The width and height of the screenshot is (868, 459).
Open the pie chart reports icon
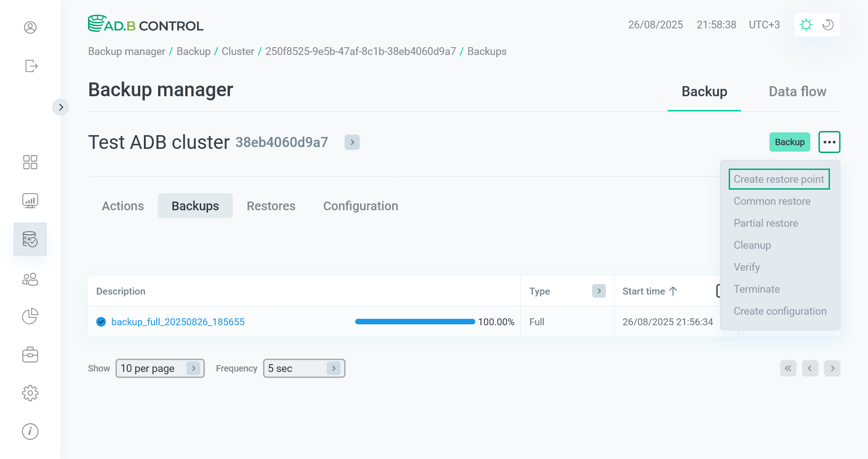[30, 316]
